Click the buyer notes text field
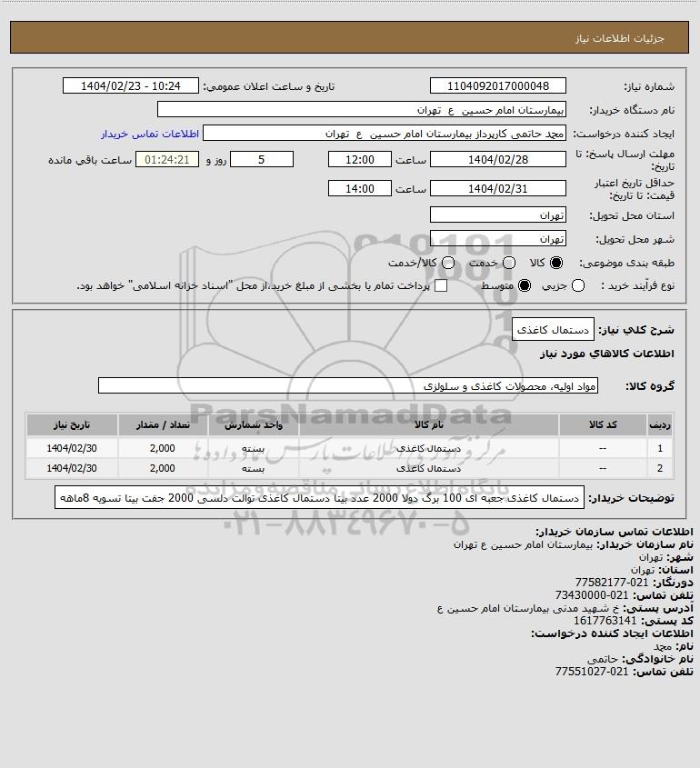Image resolution: width=700 pixels, height=768 pixels. coord(319,498)
